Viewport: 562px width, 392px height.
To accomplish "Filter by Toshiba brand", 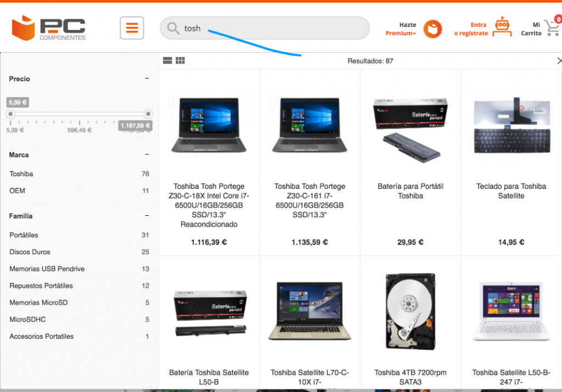I will (x=79, y=174).
